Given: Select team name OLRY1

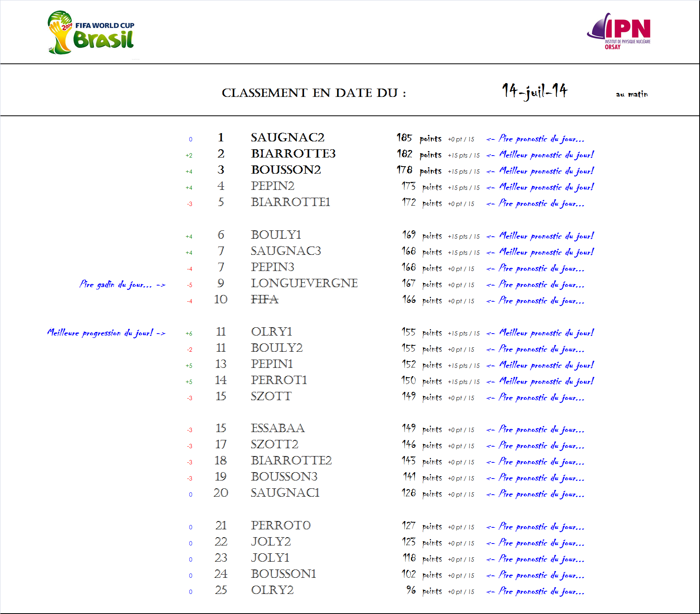Looking at the screenshot, I should click(272, 332).
